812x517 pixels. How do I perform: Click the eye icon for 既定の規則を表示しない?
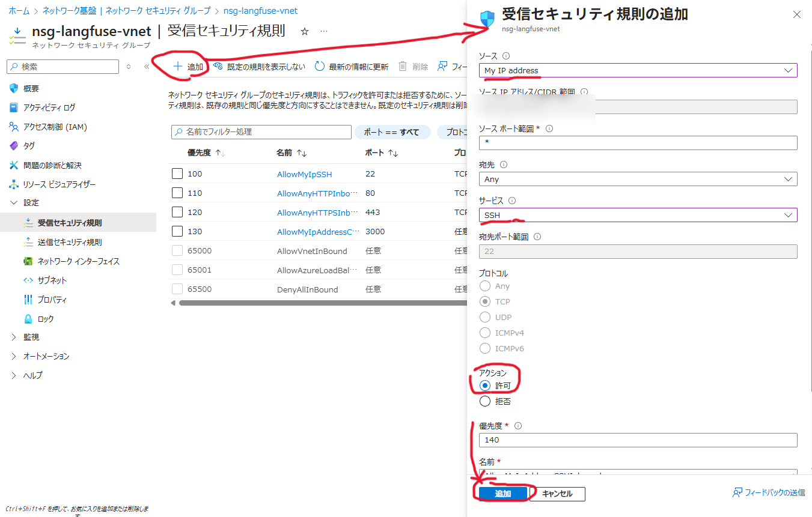point(218,67)
